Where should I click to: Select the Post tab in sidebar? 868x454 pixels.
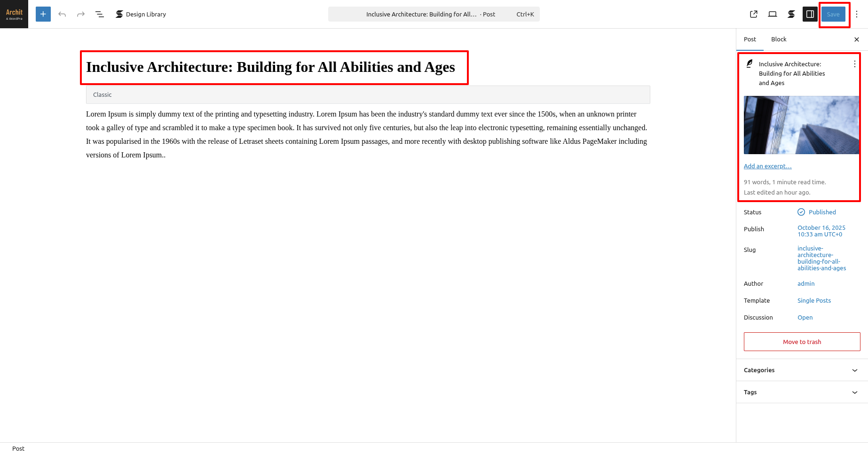pyautogui.click(x=750, y=39)
